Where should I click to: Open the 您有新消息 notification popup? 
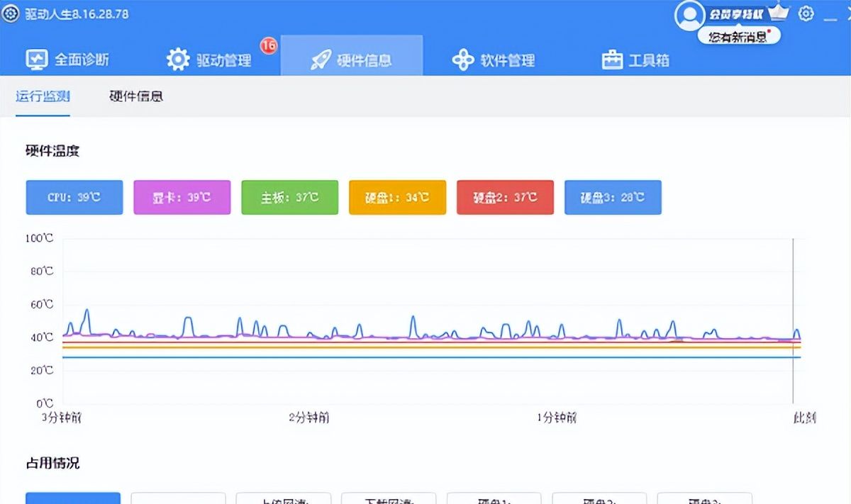[738, 34]
